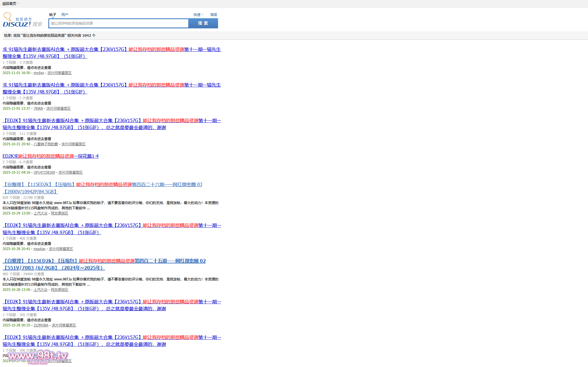Screen dimensions: 588x367
Task: Open author profile 789kh
Action: 38,109
